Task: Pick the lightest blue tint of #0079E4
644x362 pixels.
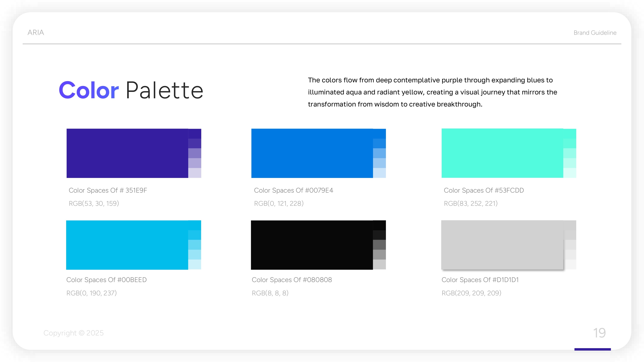Action: (379, 173)
